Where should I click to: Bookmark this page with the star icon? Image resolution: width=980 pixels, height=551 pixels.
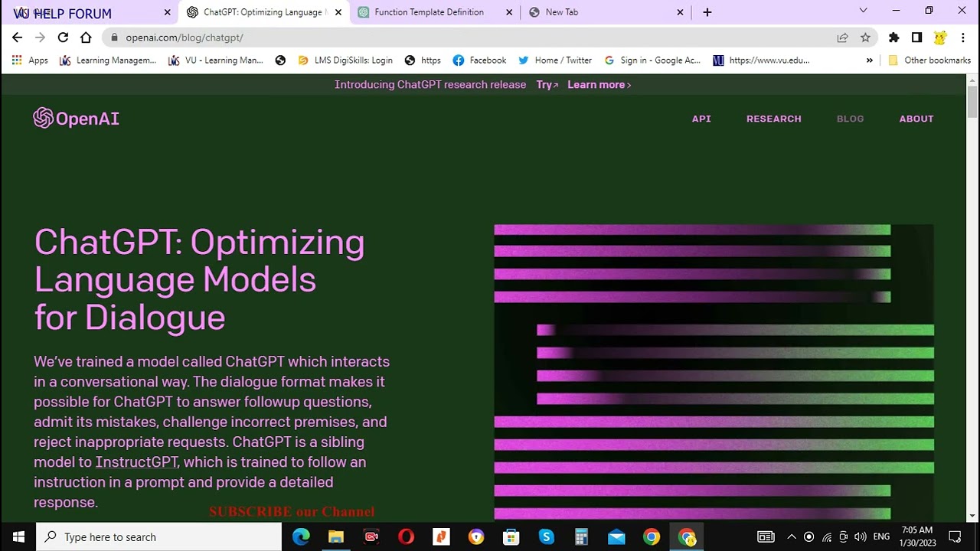click(x=865, y=37)
